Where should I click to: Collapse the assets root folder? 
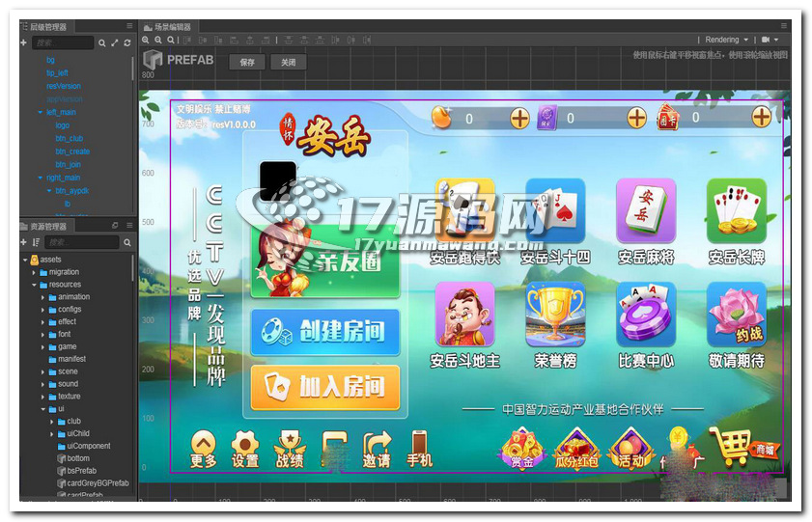[25, 260]
